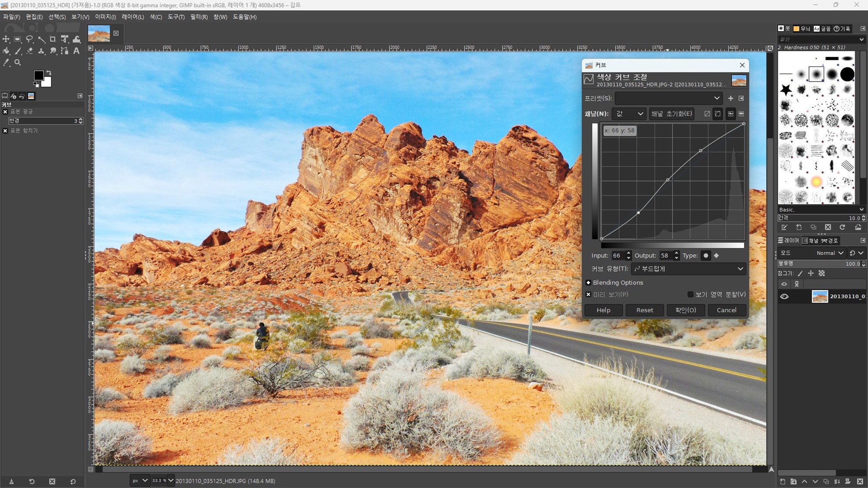Select the Bucket Fill tool
The height and width of the screenshot is (488, 868).
pos(6,51)
